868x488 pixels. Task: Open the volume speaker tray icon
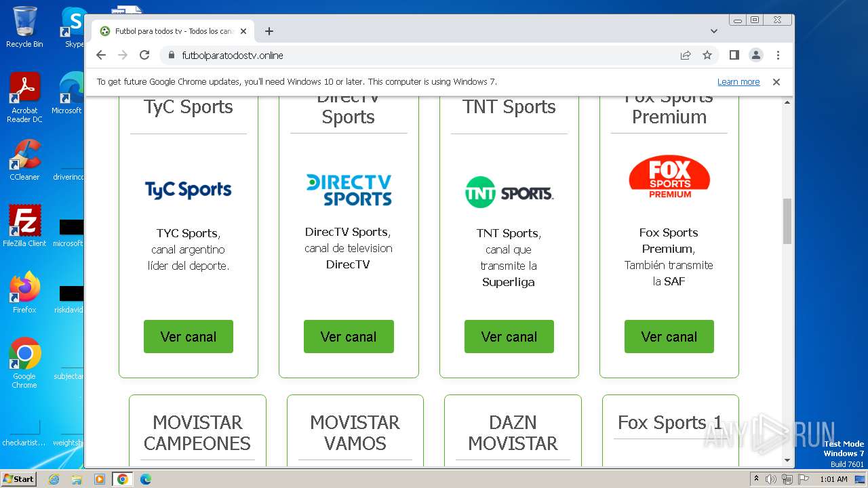pyautogui.click(x=771, y=479)
